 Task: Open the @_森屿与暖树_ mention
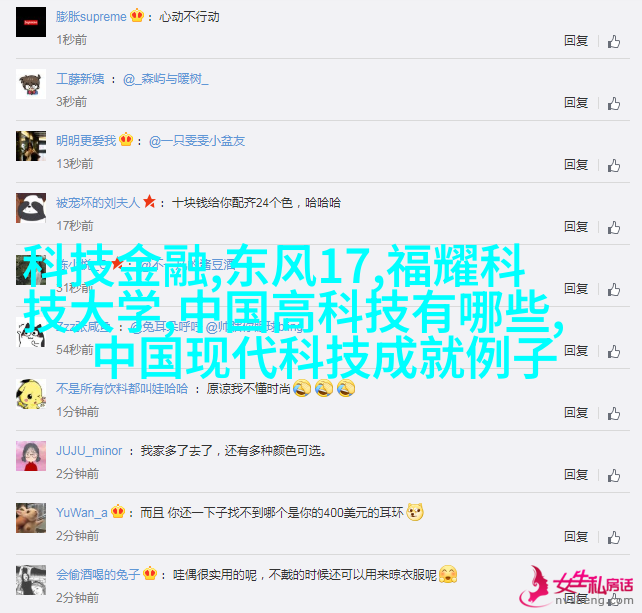(166, 79)
